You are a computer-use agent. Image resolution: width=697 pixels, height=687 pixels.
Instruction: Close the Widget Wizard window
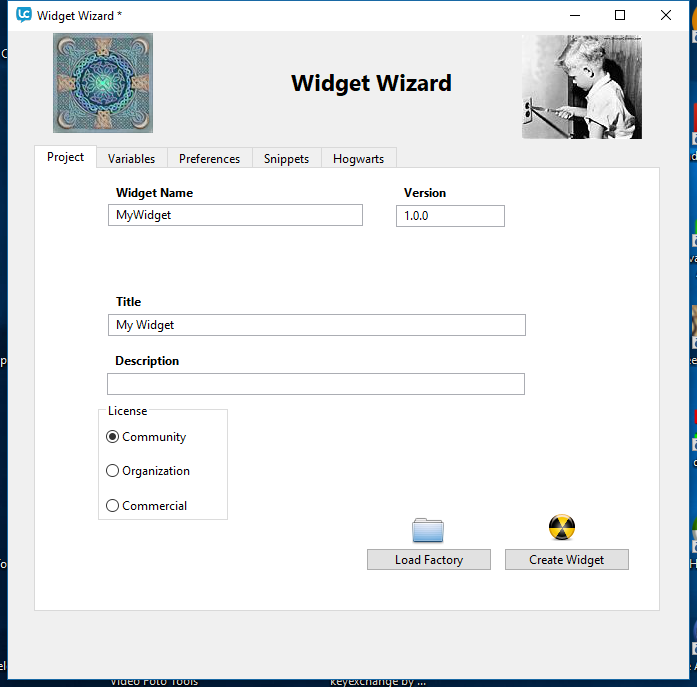[x=665, y=15]
